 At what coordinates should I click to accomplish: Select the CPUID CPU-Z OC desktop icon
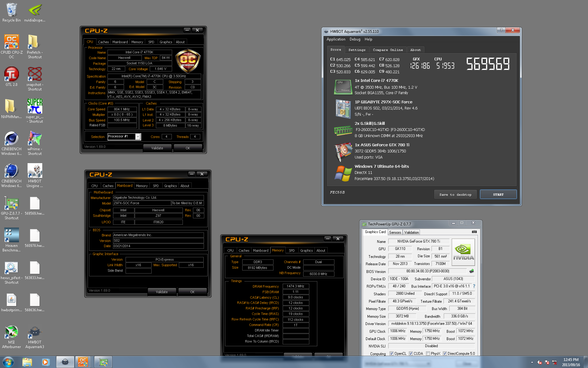(x=12, y=47)
